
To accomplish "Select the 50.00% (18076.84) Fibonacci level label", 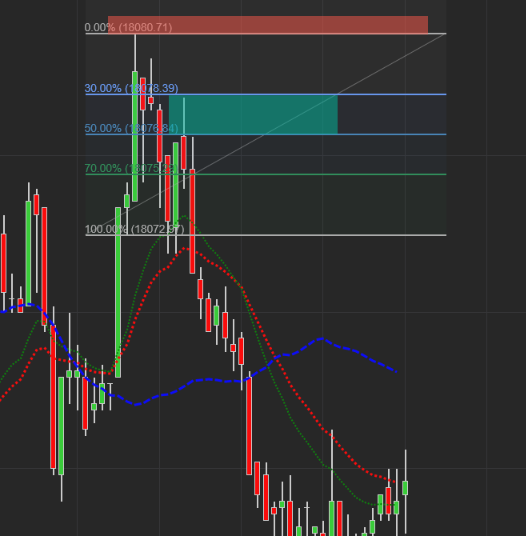I will point(131,128).
